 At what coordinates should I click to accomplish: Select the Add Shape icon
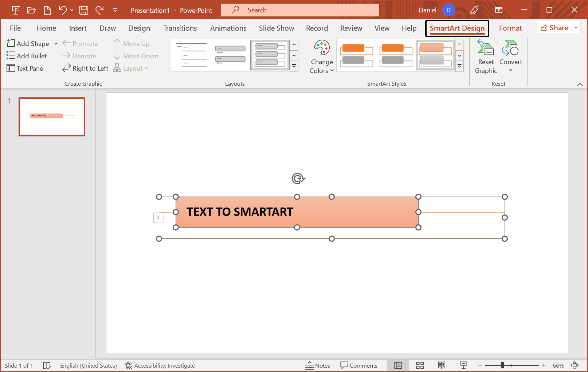tap(11, 43)
